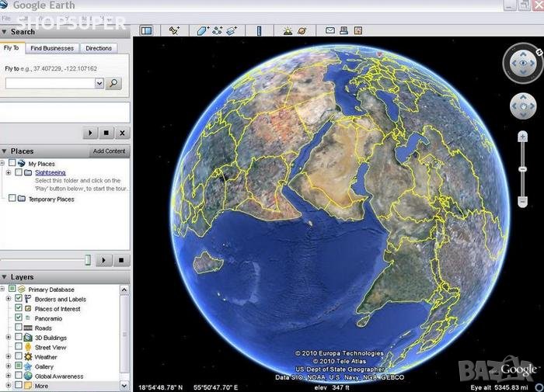Screen dimensions: 544x392
Task: Switch to the Find Businesses tab
Action: (x=52, y=48)
